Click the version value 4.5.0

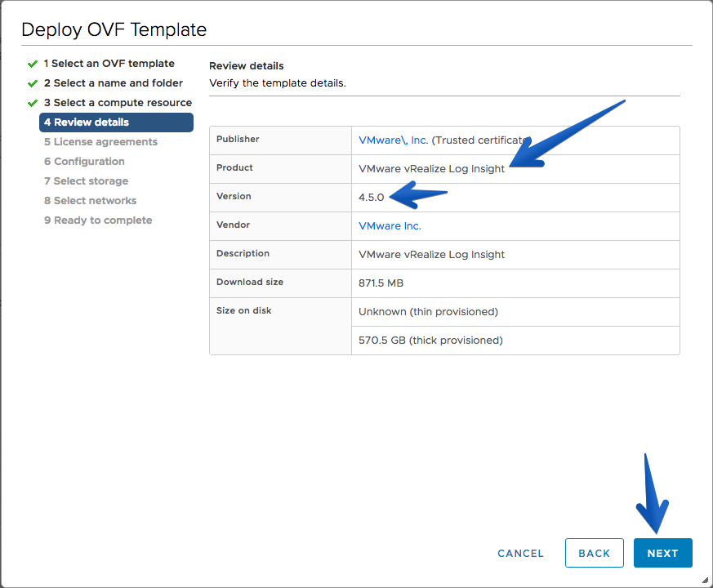pos(371,198)
